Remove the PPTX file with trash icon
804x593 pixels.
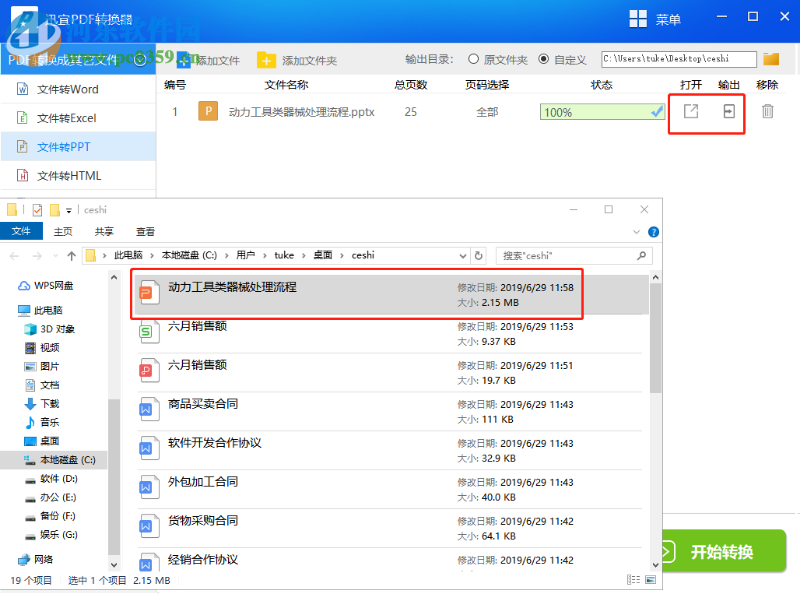(766, 113)
